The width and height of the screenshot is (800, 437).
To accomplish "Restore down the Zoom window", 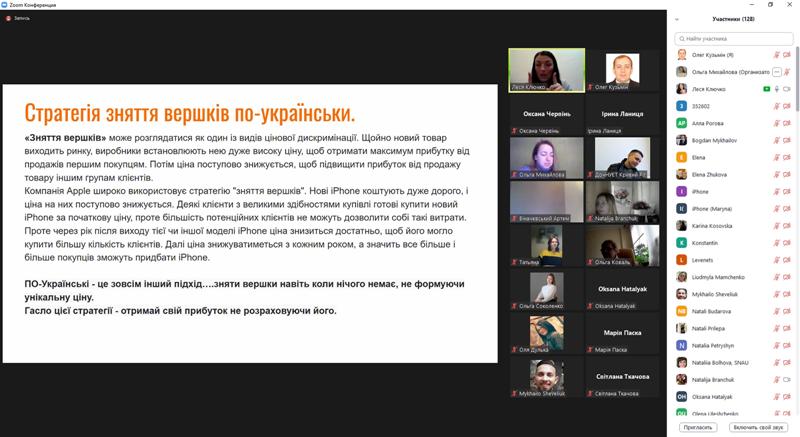I will click(770, 5).
